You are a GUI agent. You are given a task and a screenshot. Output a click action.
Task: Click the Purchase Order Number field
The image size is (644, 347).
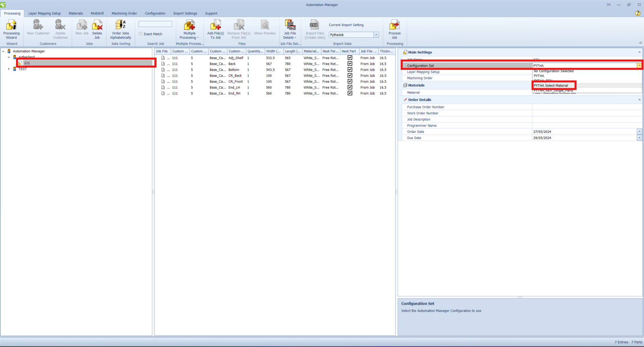pos(587,107)
